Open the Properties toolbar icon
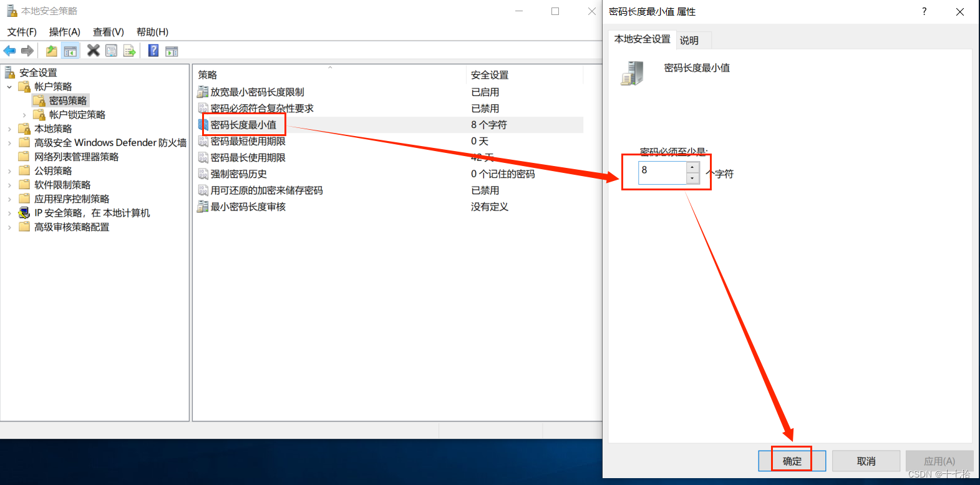The width and height of the screenshot is (980, 485). coord(111,51)
